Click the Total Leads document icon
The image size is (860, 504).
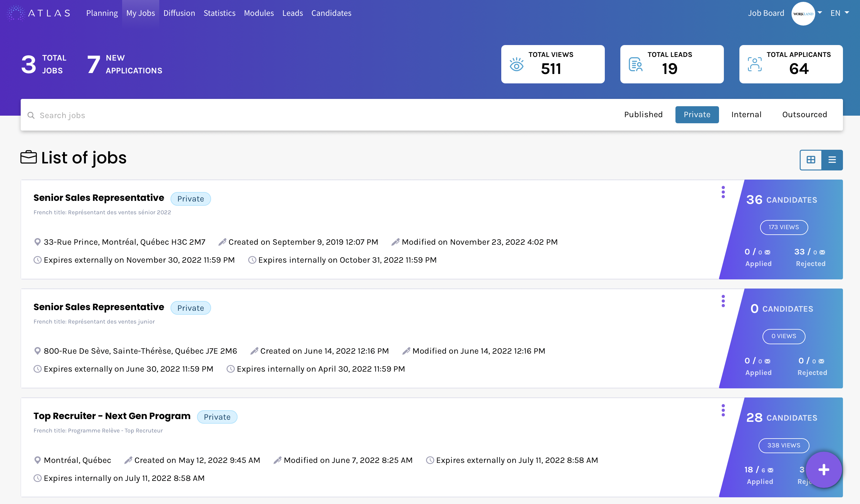coord(636,65)
